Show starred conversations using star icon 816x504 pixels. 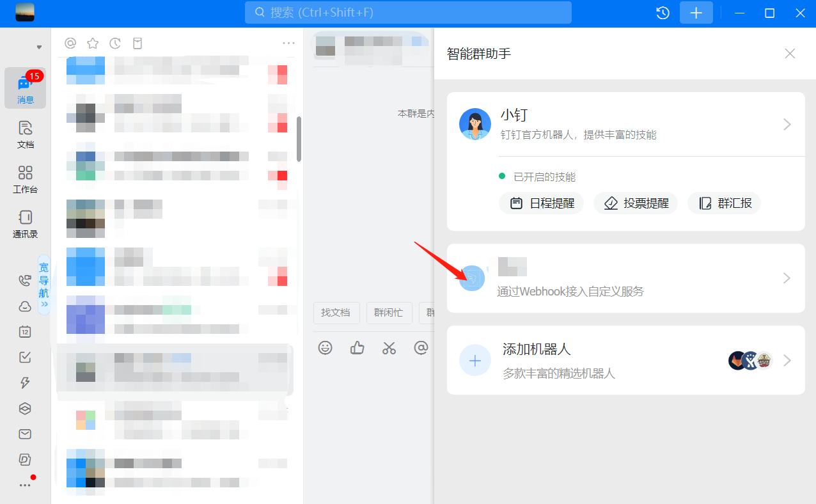(93, 43)
